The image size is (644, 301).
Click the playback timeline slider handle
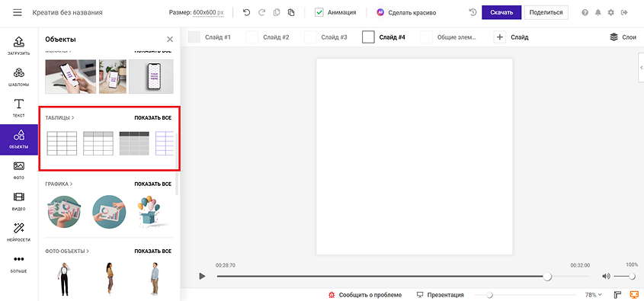pyautogui.click(x=547, y=276)
